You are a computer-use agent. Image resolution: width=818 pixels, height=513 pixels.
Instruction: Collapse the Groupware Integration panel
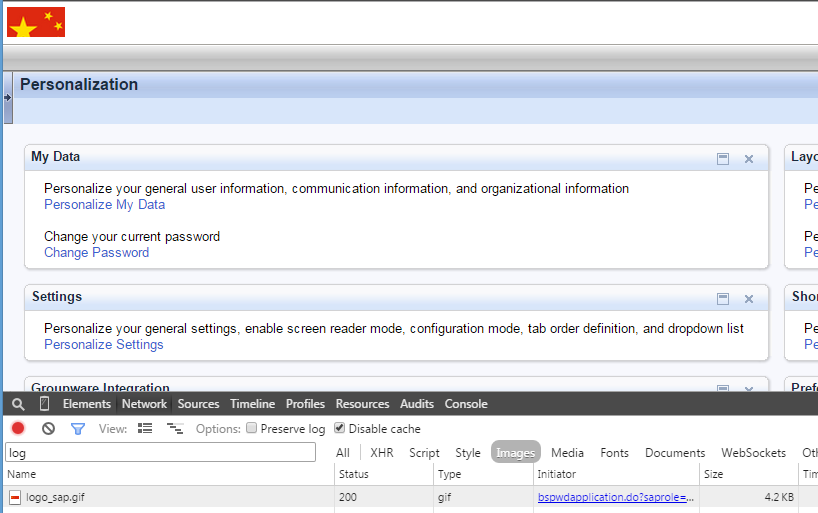coord(723,388)
